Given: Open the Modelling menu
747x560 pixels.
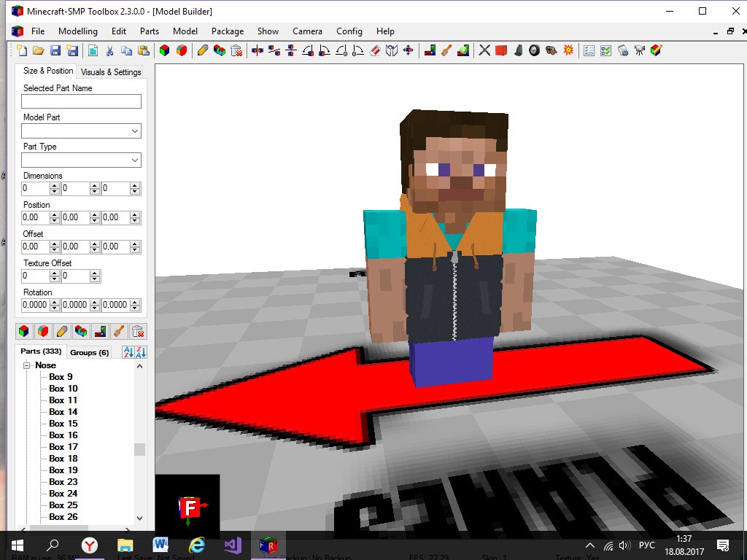Looking at the screenshot, I should [78, 31].
